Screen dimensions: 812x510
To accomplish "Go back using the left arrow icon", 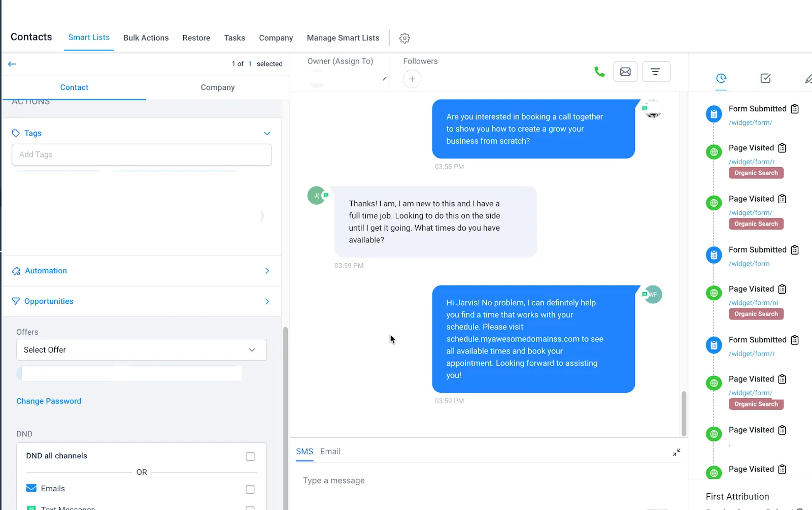I will [x=12, y=64].
